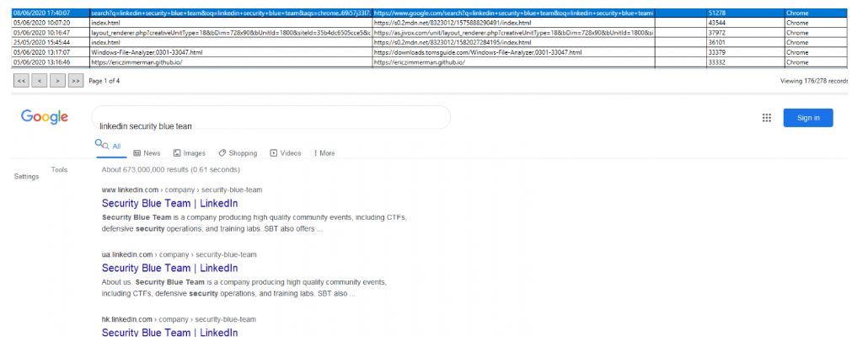Viewport: 868px width, 347px height.
Task: Switch to the Shopping tab
Action: pos(238,153)
